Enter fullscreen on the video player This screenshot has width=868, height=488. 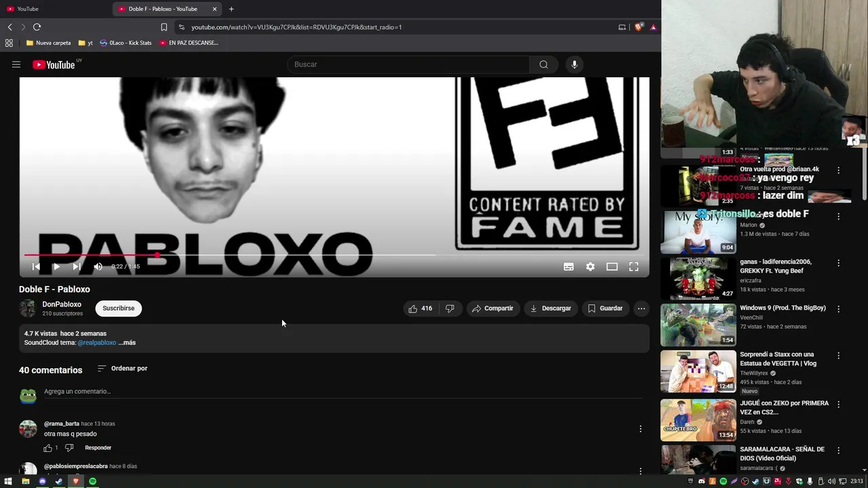(x=633, y=267)
